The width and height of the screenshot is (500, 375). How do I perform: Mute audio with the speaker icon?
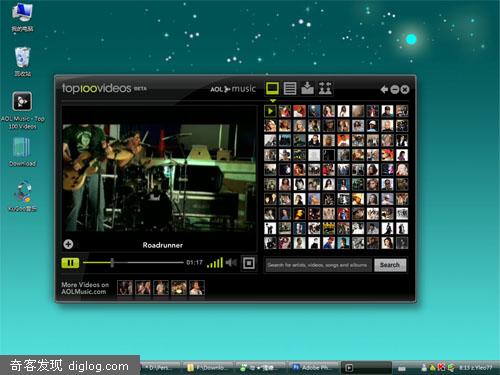click(x=231, y=263)
